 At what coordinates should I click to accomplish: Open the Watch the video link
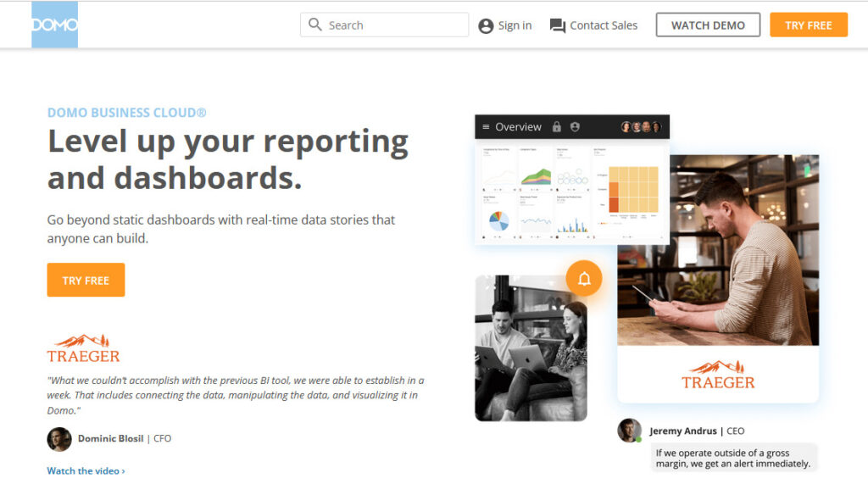[x=86, y=470]
